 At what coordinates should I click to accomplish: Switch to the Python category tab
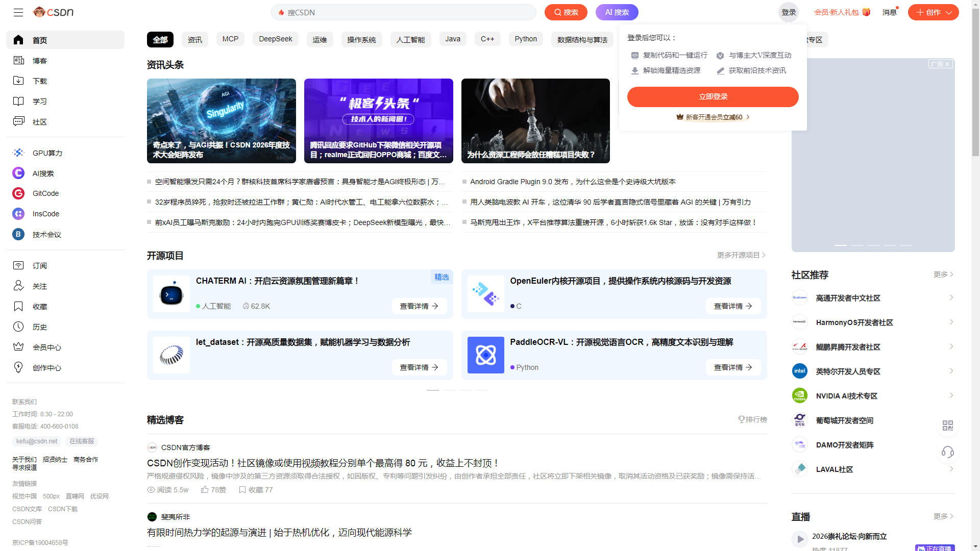click(x=525, y=39)
